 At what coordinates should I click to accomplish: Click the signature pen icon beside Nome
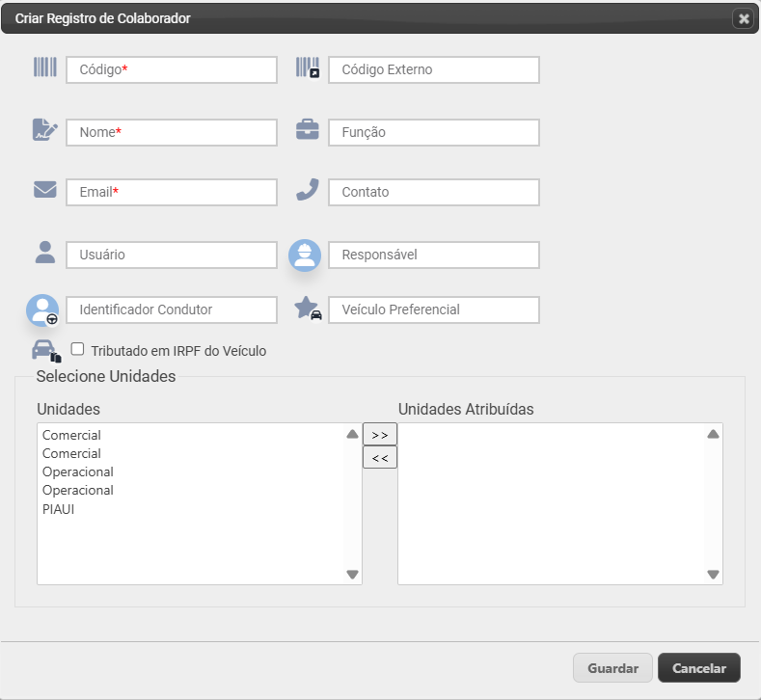point(45,129)
